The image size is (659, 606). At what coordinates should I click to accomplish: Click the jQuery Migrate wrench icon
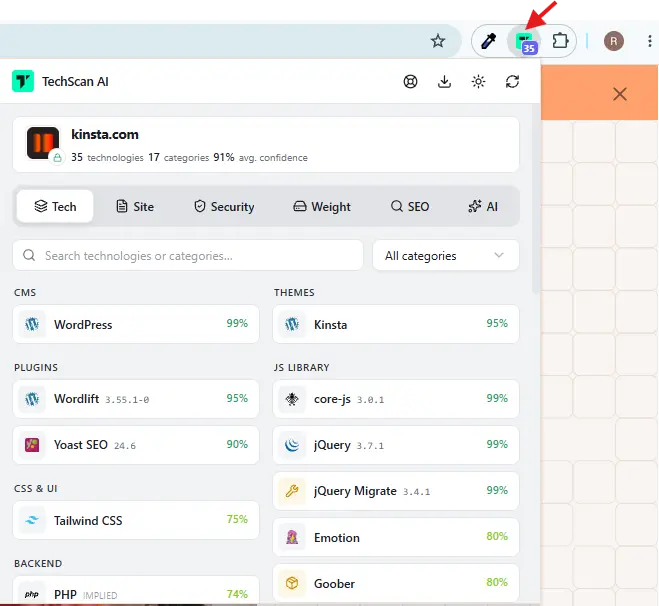(x=292, y=491)
